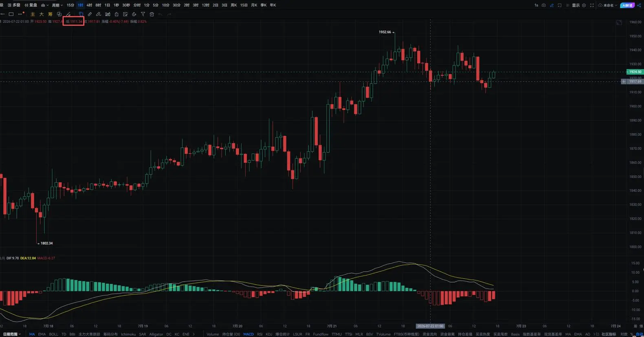Start 复盘 replay mode
The image size is (644, 337).
pyautogui.click(x=31, y=5)
